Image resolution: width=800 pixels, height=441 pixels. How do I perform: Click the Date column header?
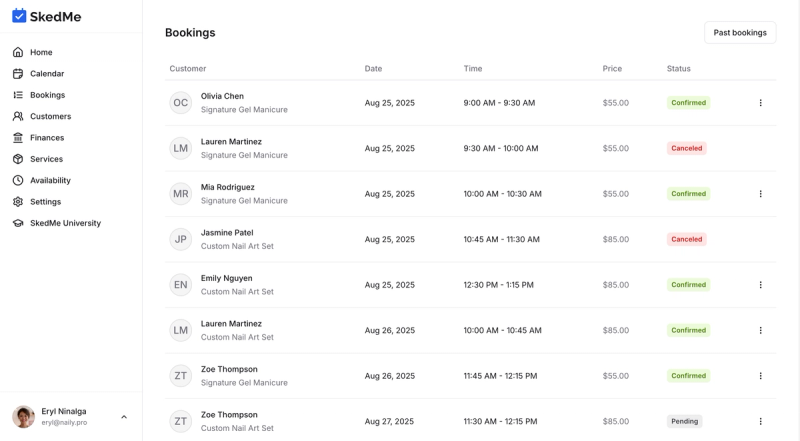pos(373,68)
